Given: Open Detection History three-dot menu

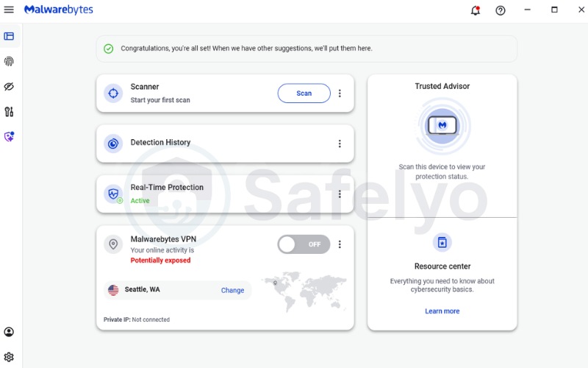Looking at the screenshot, I should tap(340, 144).
